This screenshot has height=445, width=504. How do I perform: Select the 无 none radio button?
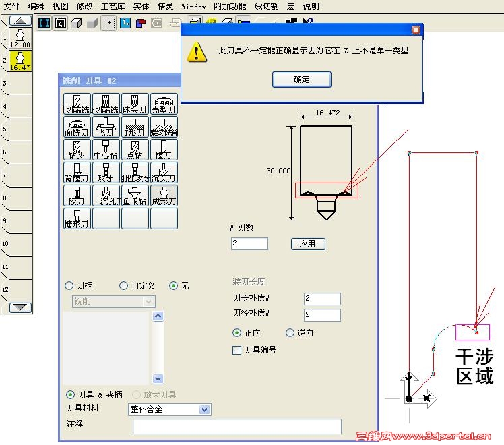[x=173, y=285]
